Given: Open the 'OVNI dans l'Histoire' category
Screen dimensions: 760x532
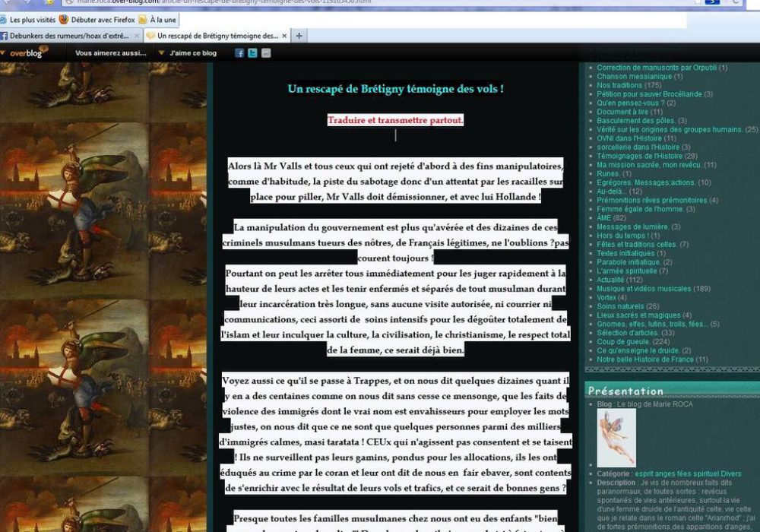Looking at the screenshot, I should pyautogui.click(x=629, y=138).
